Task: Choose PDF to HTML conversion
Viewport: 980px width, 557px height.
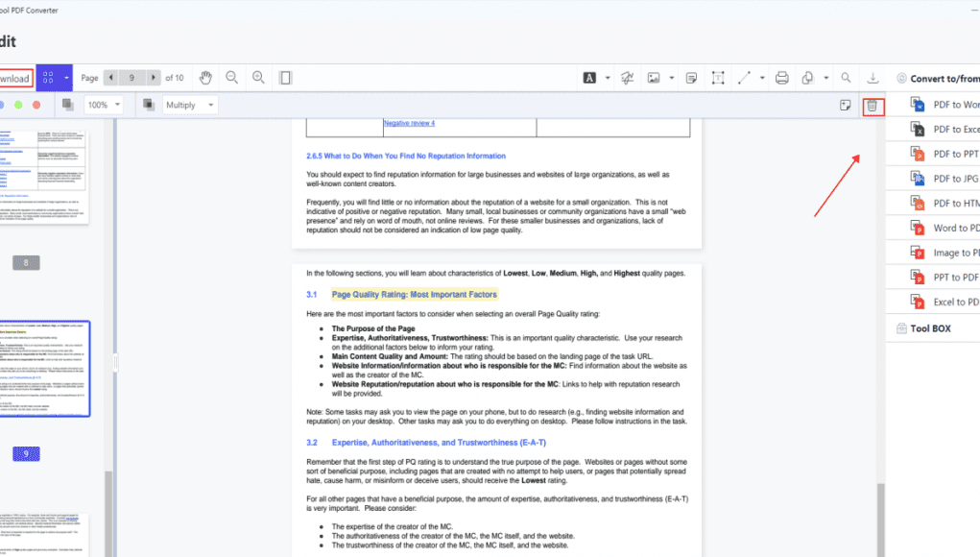Action: pyautogui.click(x=945, y=204)
